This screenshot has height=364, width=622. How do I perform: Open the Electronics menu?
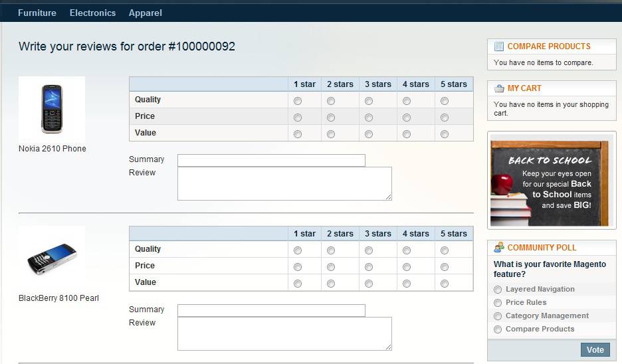93,13
